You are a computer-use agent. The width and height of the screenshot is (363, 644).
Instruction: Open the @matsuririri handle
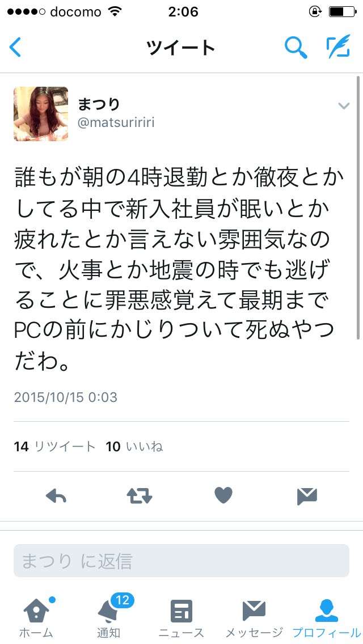click(x=116, y=123)
